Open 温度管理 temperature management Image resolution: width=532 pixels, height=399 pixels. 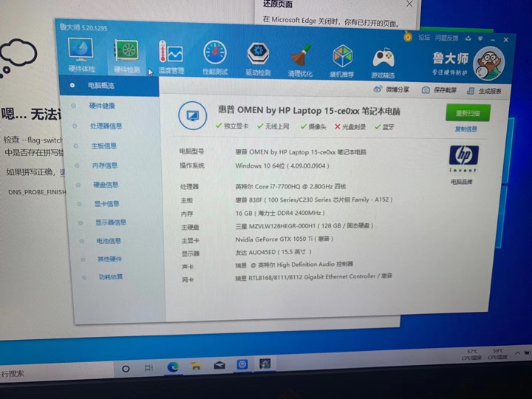[171, 57]
